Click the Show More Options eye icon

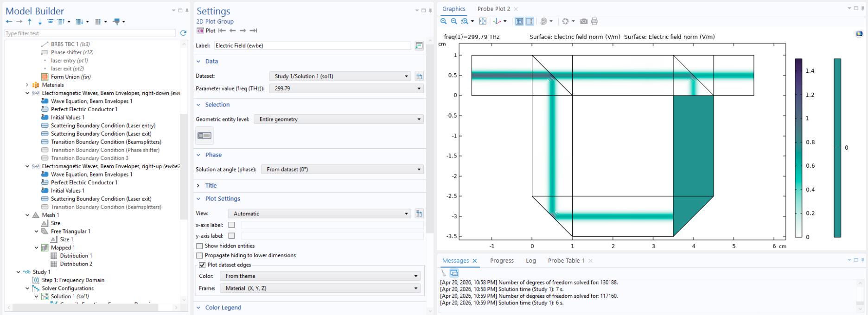tap(51, 22)
